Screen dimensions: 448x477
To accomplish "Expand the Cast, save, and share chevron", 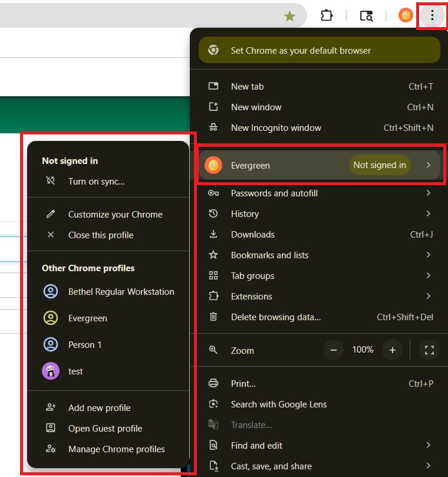I will pos(428,466).
